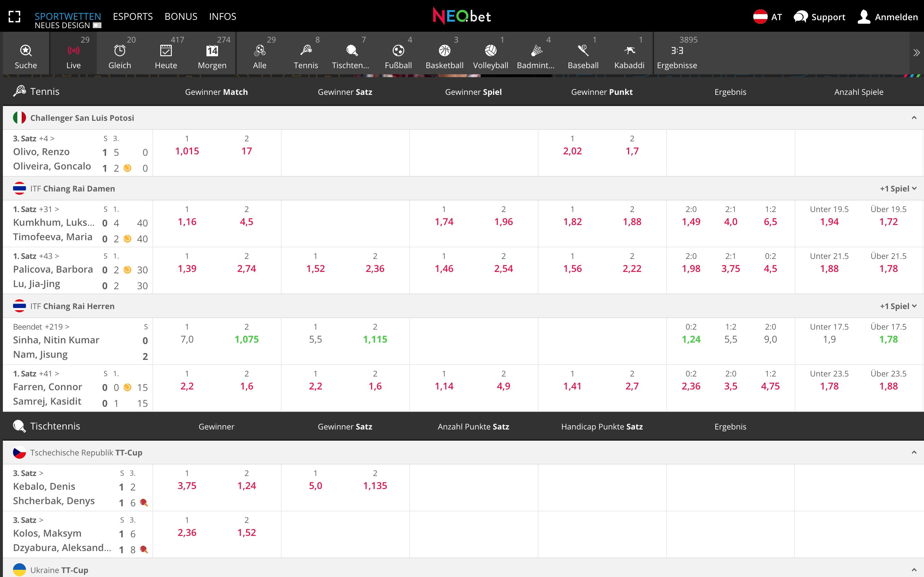
Task: Open the Suche search tool
Action: point(25,53)
